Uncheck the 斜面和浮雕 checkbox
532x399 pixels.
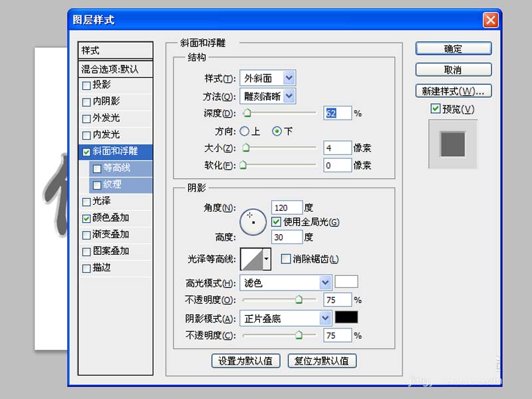tap(86, 152)
